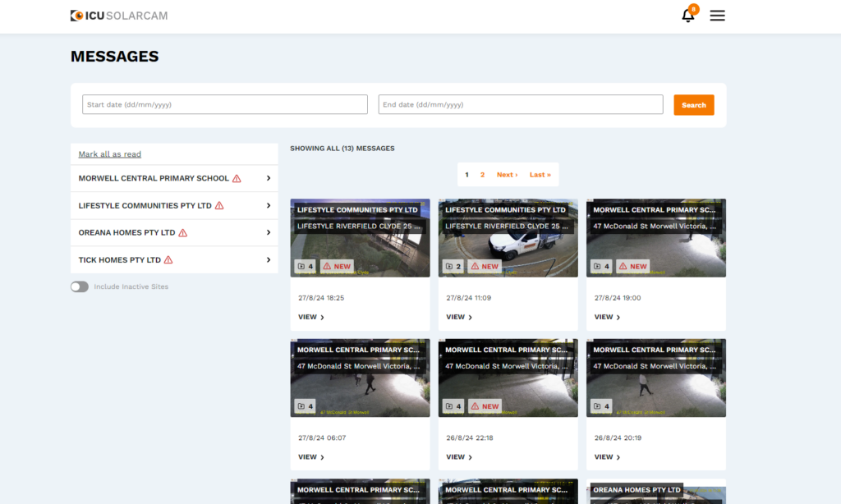Screen dimensions: 841x504
Task: View the 27/8/24 11:09 message
Action: coord(459,317)
